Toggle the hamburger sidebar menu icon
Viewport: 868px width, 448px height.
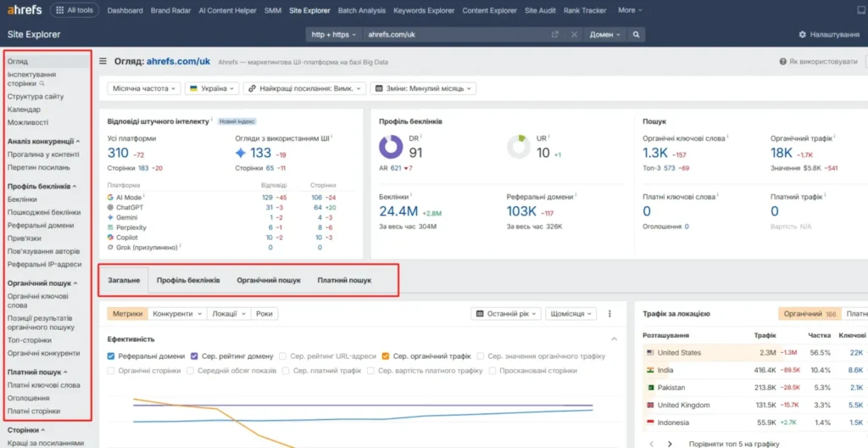click(103, 61)
